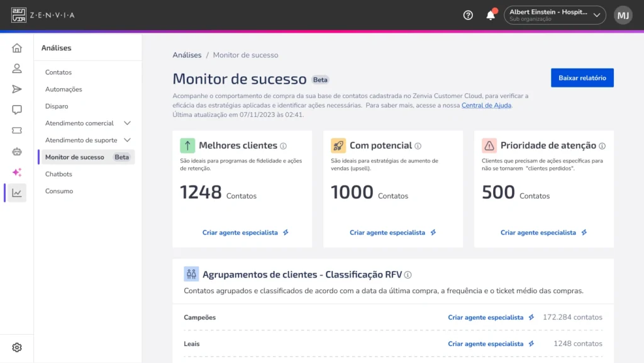Open the chatbot robot icon in sidebar
Image resolution: width=644 pixels, height=363 pixels.
coord(17,152)
